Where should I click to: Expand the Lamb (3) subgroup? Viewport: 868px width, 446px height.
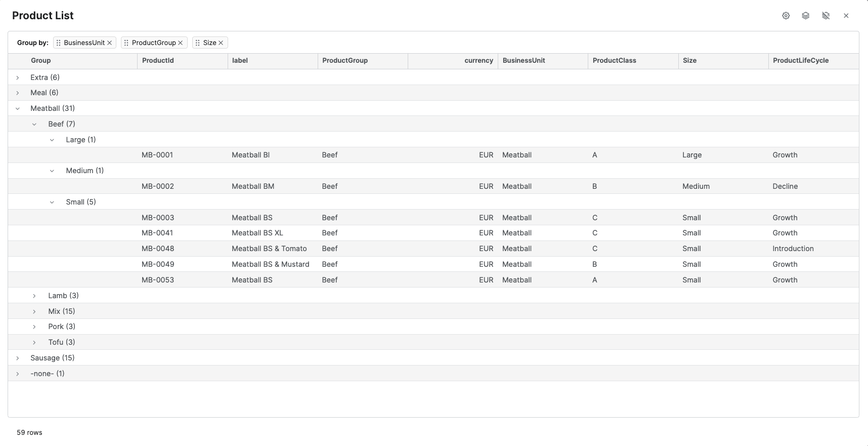(34, 296)
